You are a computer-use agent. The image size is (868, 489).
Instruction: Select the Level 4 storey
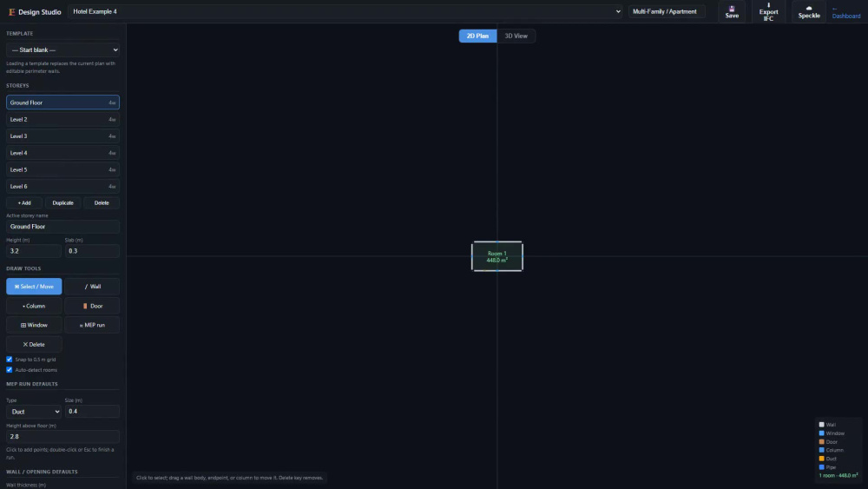[62, 153]
